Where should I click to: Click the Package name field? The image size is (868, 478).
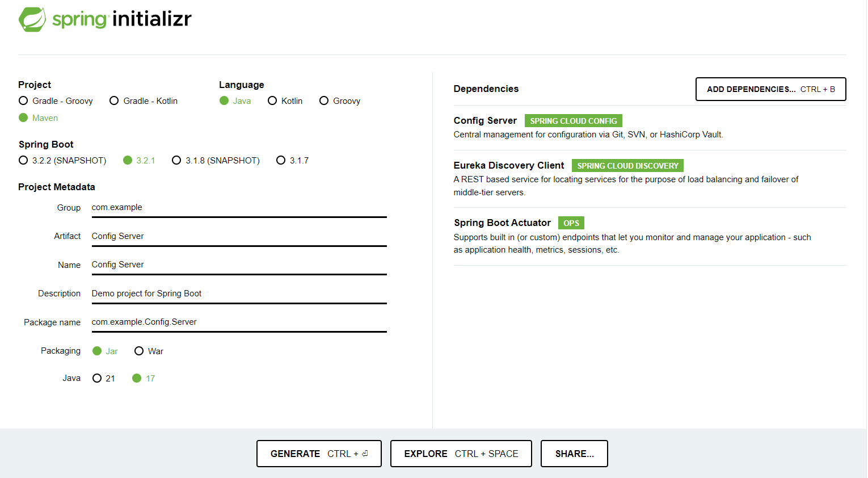point(238,322)
